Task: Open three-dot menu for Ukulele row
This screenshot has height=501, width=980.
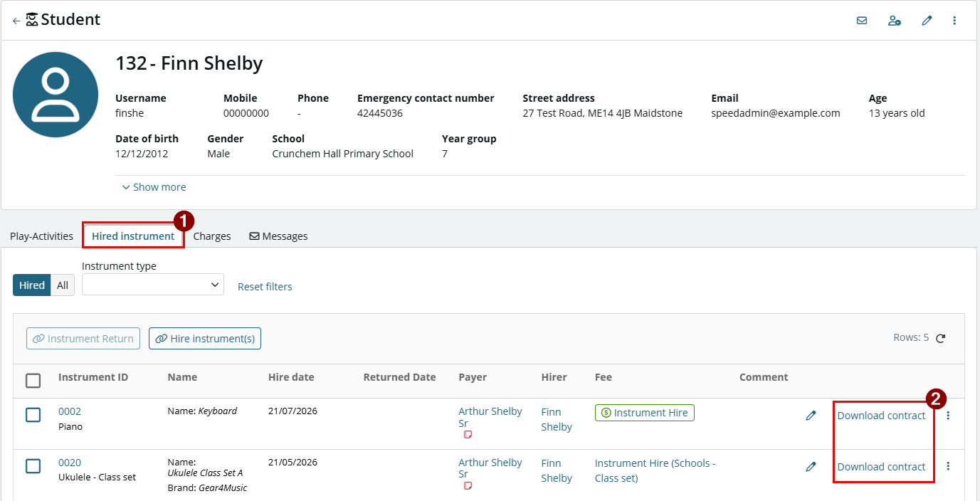Action: click(948, 466)
